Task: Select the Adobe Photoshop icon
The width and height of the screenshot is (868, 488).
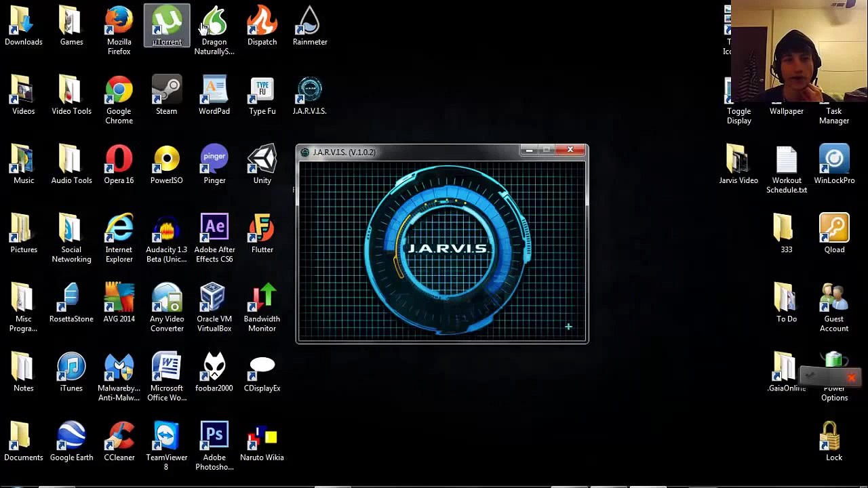Action: (214, 445)
